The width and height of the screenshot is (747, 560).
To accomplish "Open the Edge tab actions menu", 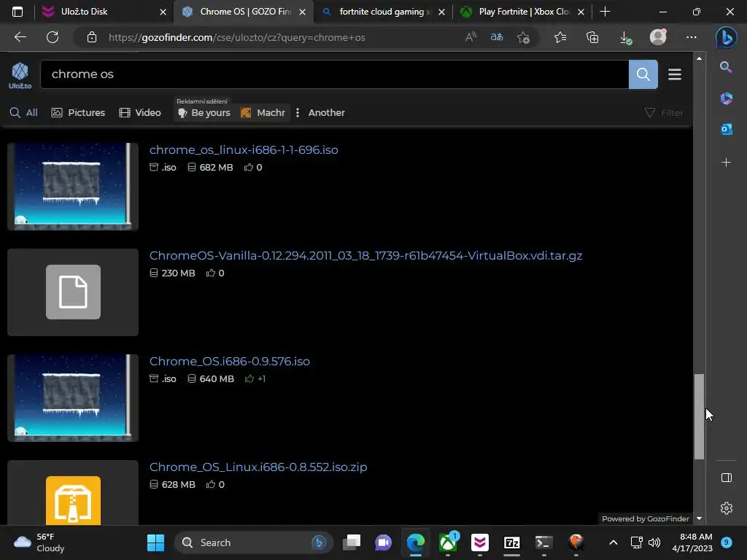I will coord(18,12).
